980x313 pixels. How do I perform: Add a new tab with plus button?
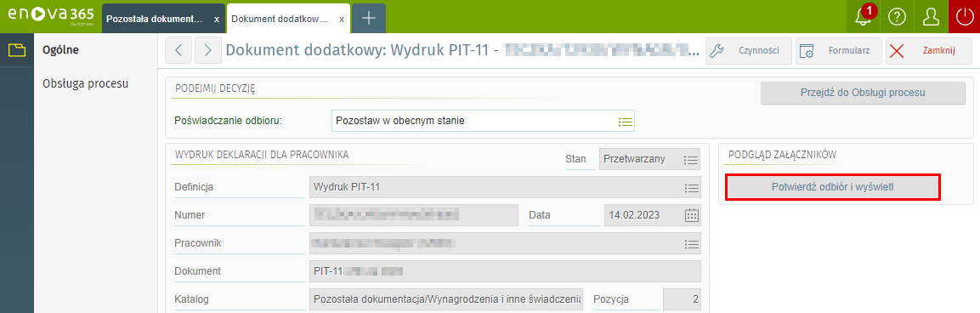(369, 18)
